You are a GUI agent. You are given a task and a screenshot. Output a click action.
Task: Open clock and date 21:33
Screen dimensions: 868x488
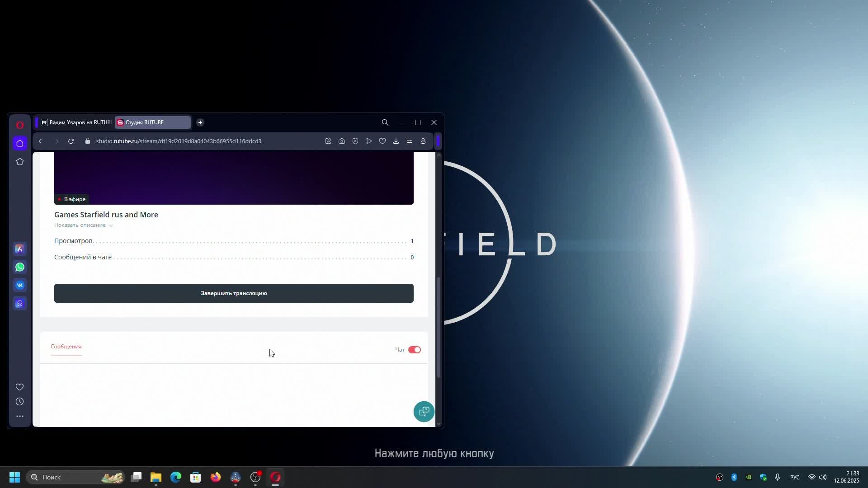(x=846, y=477)
